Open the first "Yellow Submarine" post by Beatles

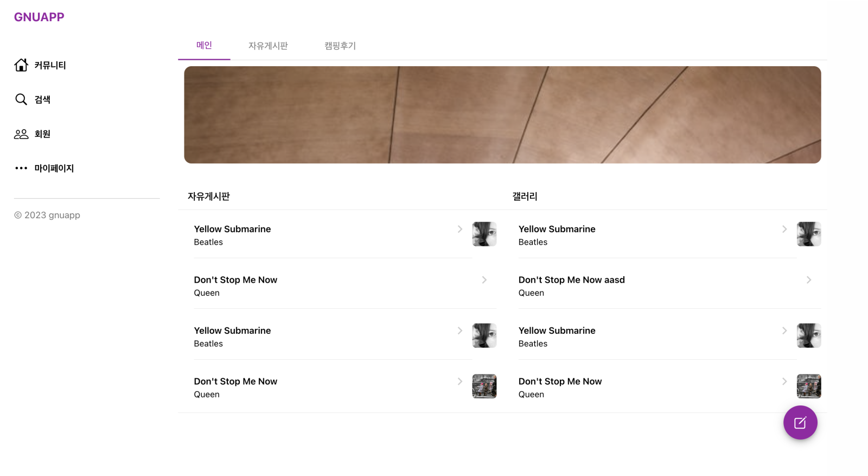(232, 229)
